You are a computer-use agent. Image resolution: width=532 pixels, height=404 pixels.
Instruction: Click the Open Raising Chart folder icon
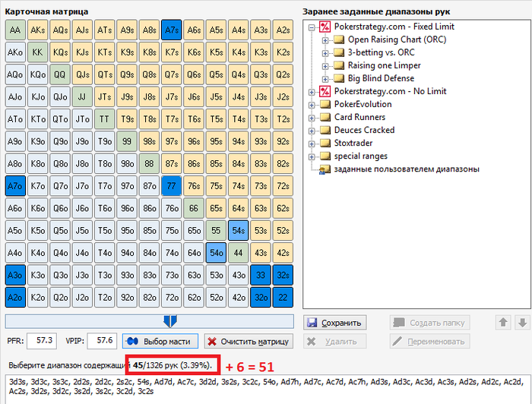click(339, 39)
